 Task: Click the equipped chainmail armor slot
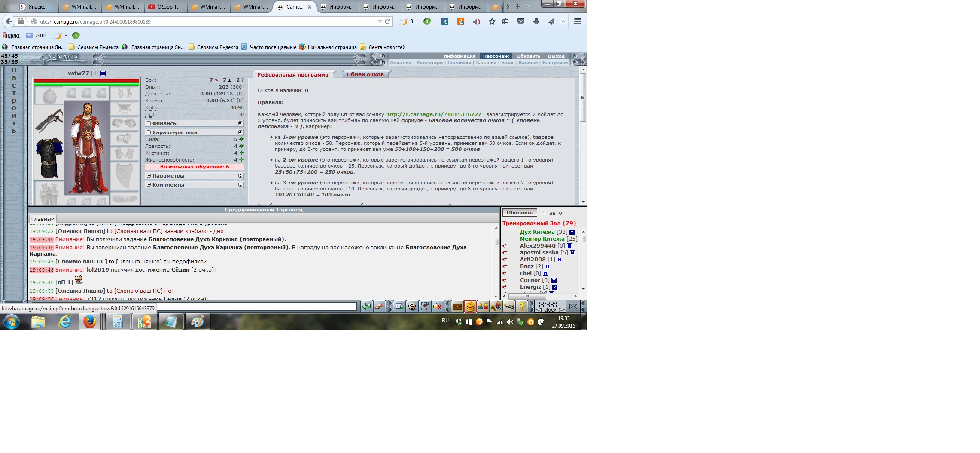[49, 158]
